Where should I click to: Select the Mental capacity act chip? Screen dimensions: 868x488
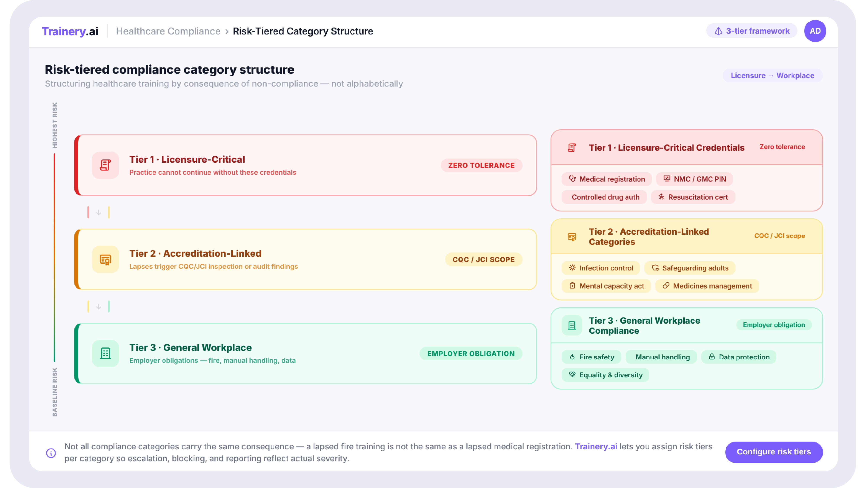pos(606,286)
